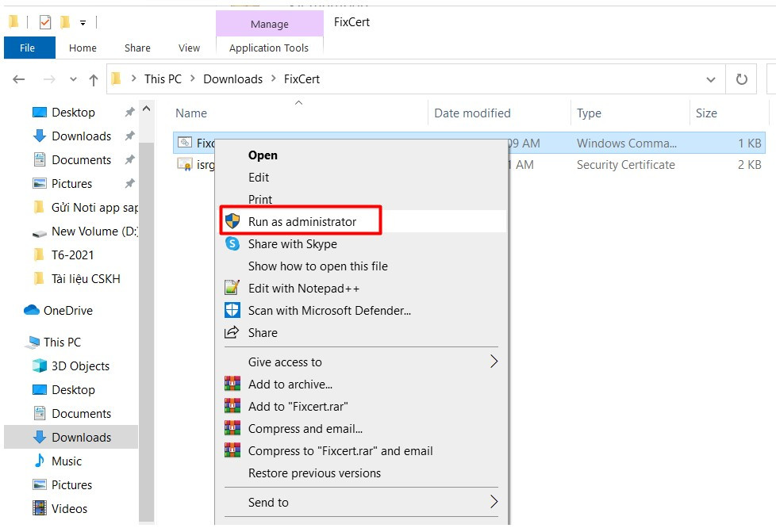Sort files by the Type column
Viewport: 776px width, 532px height.
tap(589, 113)
